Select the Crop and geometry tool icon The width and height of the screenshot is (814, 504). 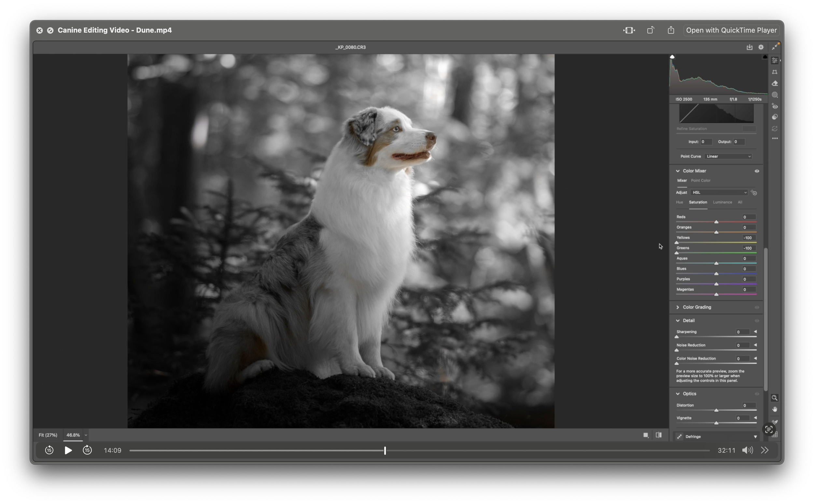point(775,72)
